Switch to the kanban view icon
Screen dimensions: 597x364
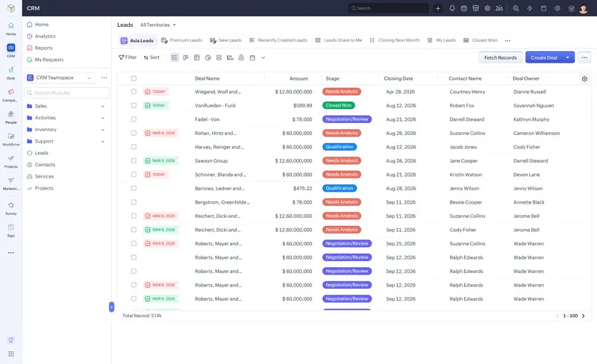click(185, 57)
